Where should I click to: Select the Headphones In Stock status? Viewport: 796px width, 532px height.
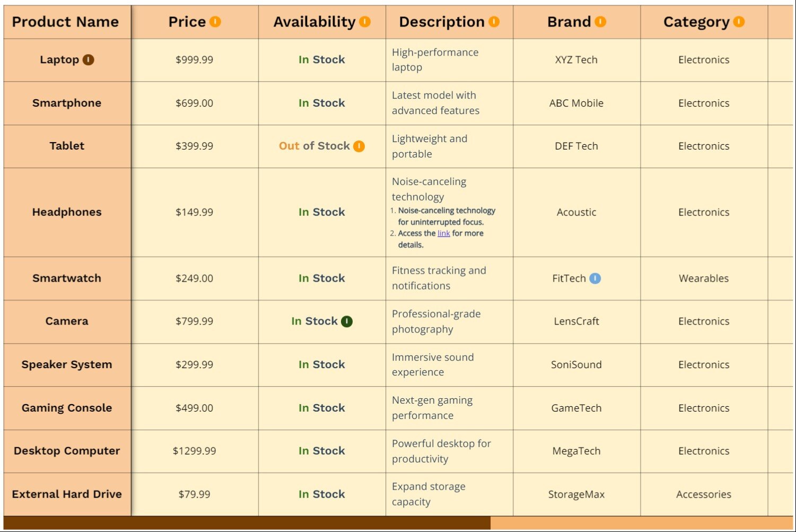coord(321,212)
